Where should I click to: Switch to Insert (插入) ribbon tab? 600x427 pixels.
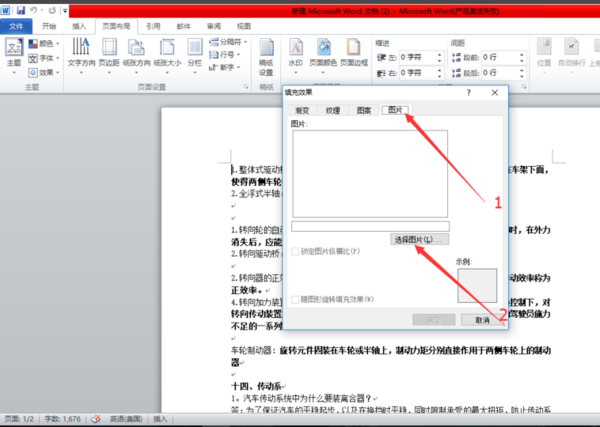79,26
